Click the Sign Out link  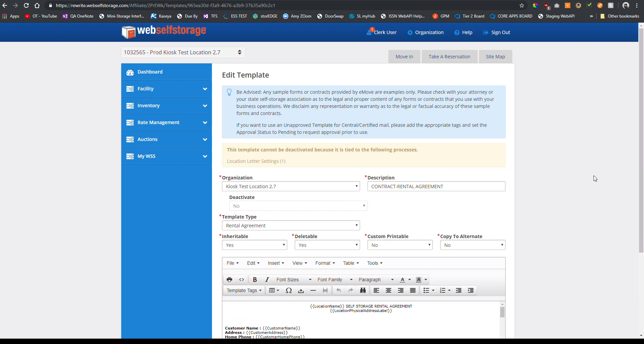500,32
